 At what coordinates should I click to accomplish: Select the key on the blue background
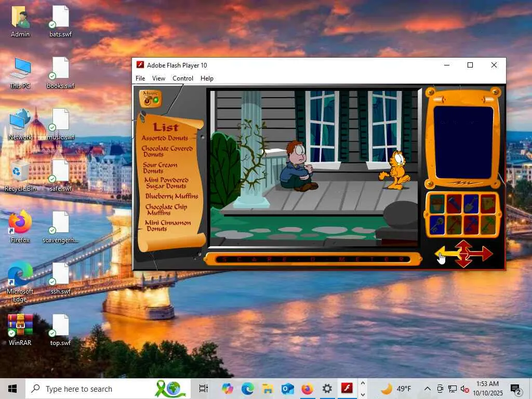[437, 224]
